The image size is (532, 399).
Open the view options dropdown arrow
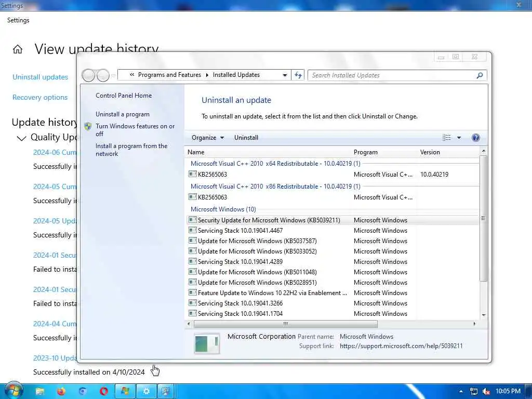(x=459, y=137)
